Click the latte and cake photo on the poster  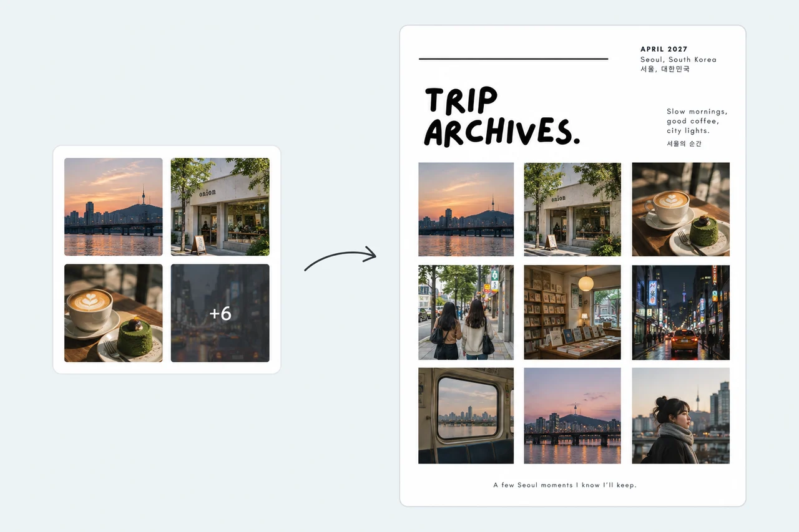[680, 210]
